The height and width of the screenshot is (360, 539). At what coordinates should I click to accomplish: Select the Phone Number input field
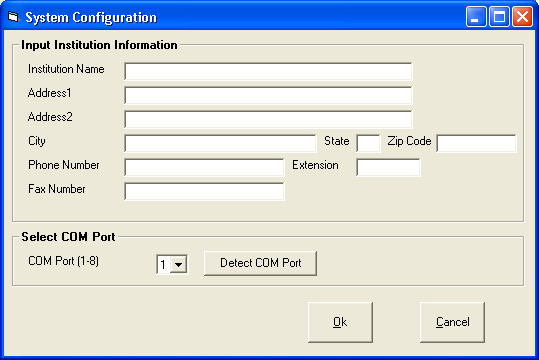tap(204, 167)
